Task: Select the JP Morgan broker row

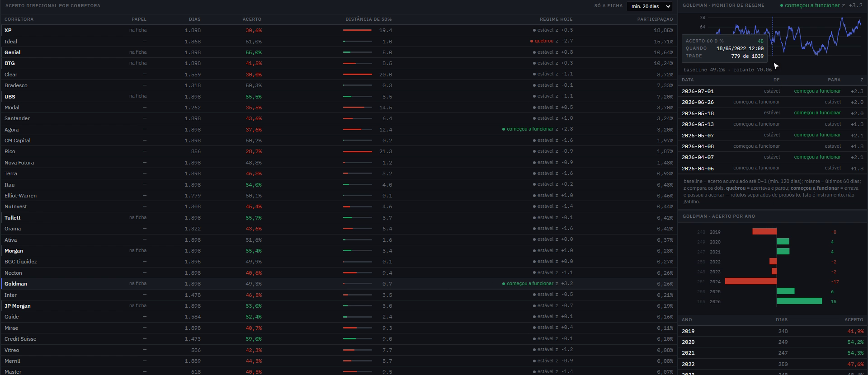Action: point(338,306)
